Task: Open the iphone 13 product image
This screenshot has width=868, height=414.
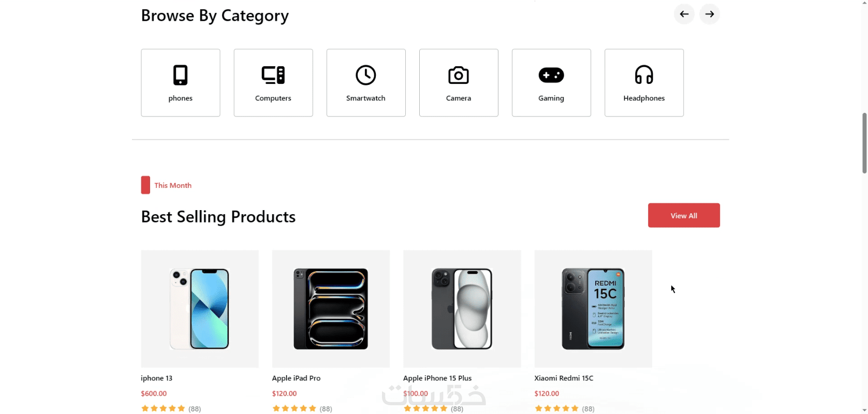Action: pyautogui.click(x=199, y=308)
